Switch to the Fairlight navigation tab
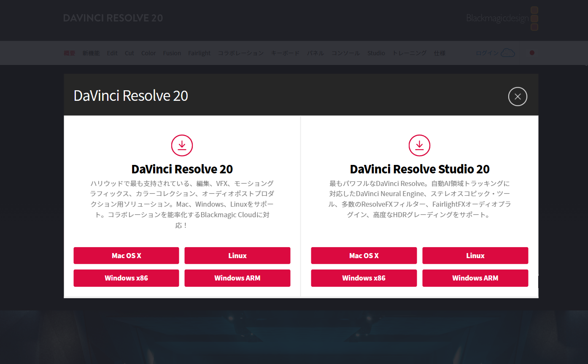 tap(199, 53)
